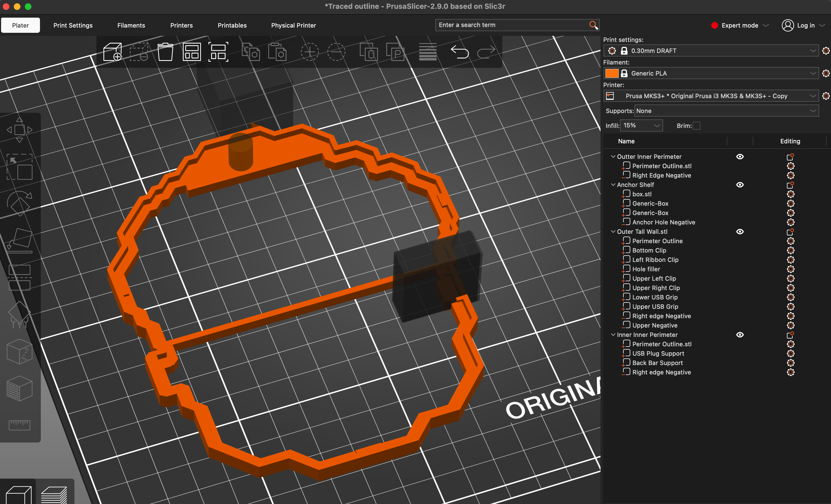Select the Move gizmo tool
Image resolution: width=831 pixels, height=504 pixels.
pyautogui.click(x=20, y=130)
